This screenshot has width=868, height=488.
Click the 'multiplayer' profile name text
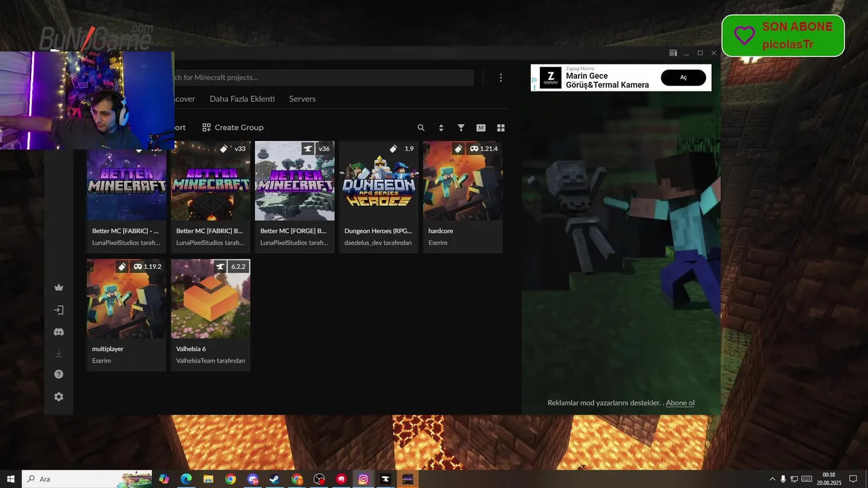[x=108, y=349]
